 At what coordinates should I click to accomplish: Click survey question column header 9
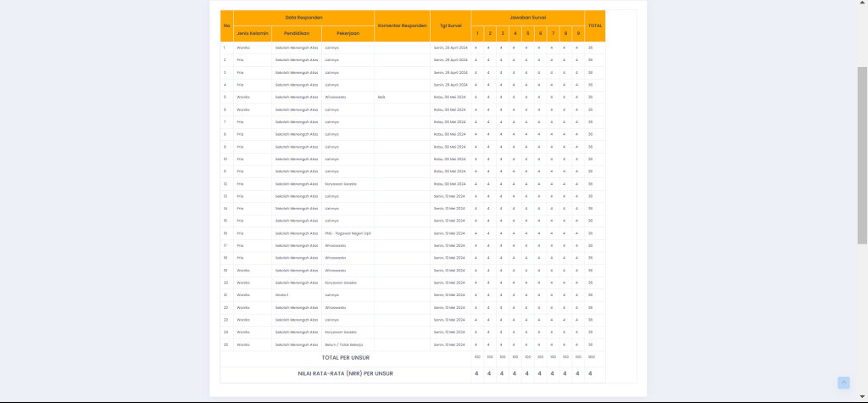[577, 33]
